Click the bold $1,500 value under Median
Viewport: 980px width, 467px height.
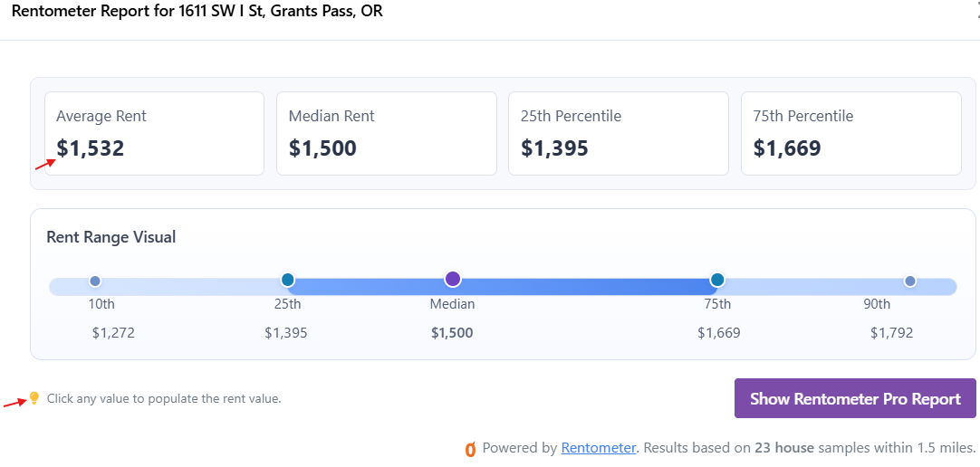coord(452,333)
